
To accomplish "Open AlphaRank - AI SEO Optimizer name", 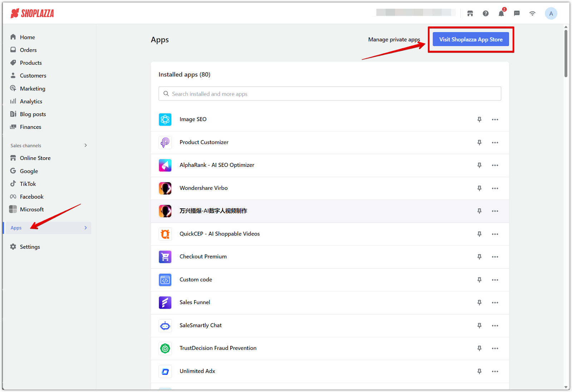I will [217, 165].
